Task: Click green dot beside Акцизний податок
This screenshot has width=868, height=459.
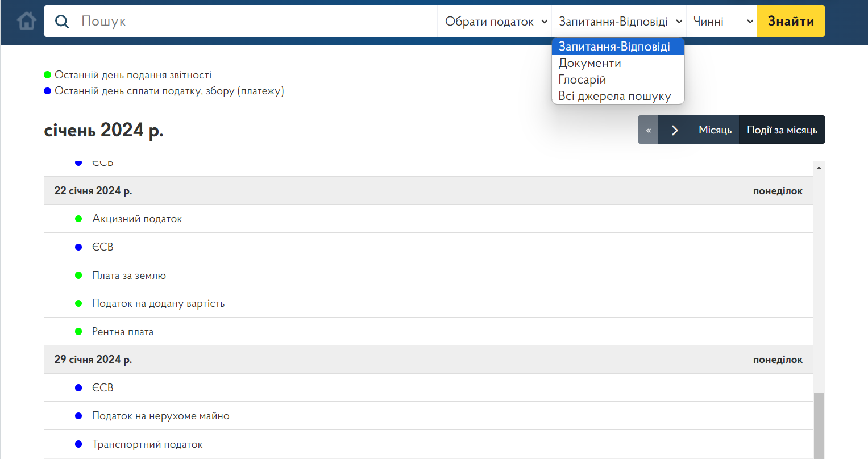Action: pyautogui.click(x=78, y=219)
